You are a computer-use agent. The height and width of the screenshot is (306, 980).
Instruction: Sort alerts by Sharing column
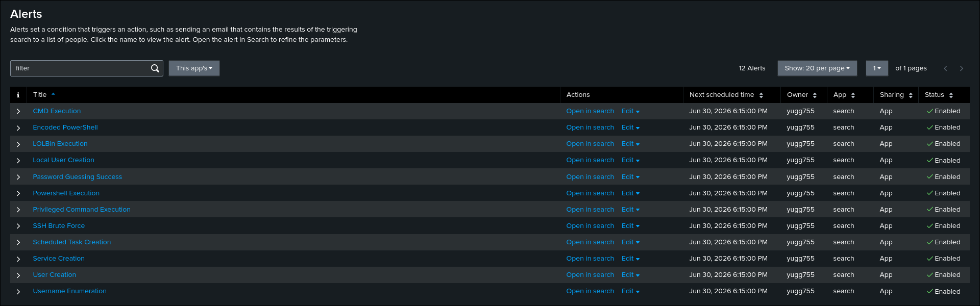pos(896,95)
